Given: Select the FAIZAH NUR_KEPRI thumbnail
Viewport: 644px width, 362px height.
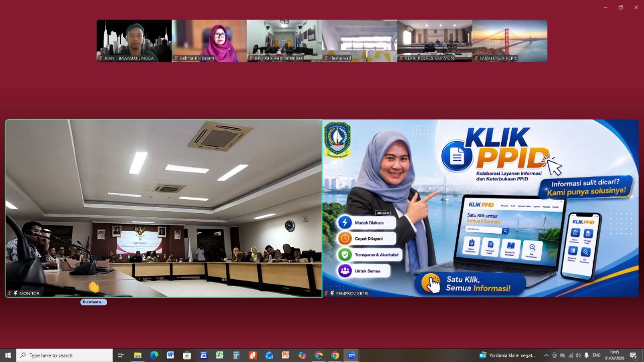Looking at the screenshot, I should [510, 41].
